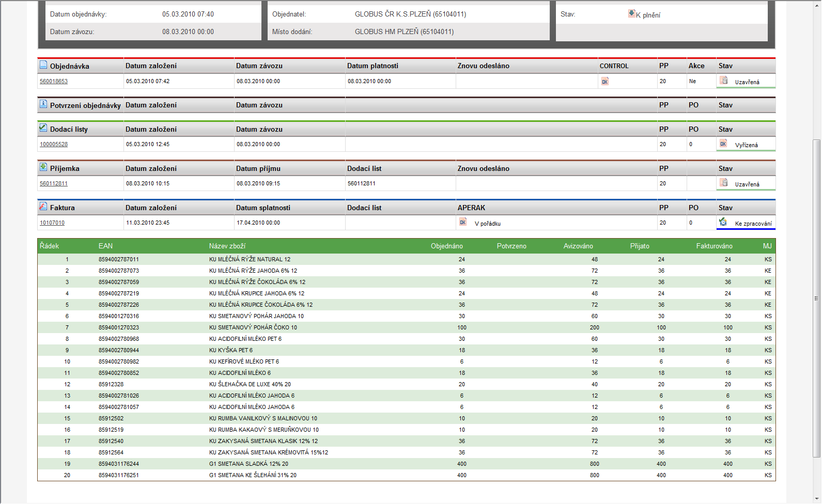Select row KU MLÉČNÁ RÝŽE NATURAL 12
The height and width of the screenshot is (504, 822).
click(x=407, y=259)
